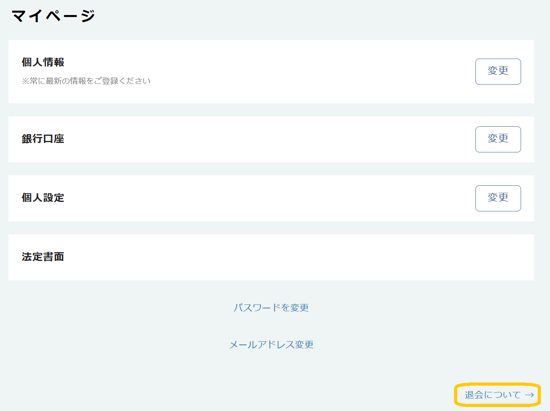
Task: Click the マイページ page title
Action: pyautogui.click(x=53, y=16)
